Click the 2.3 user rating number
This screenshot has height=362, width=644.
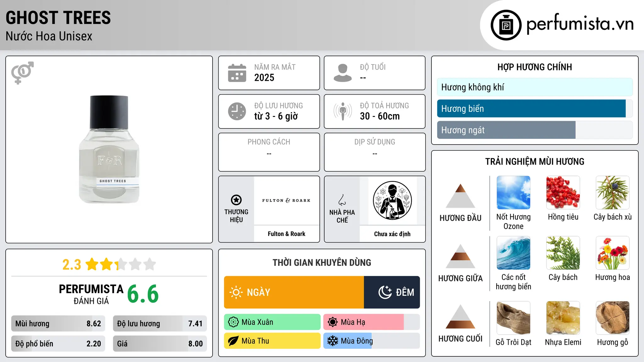pos(72,265)
